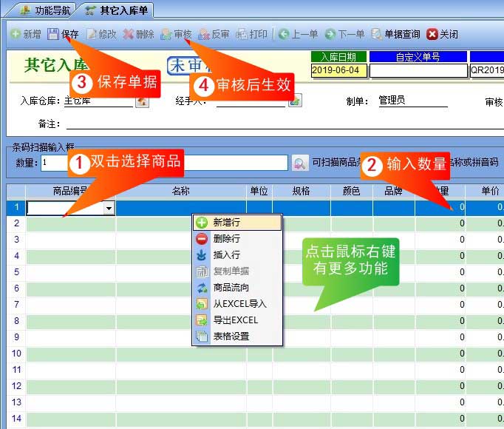The width and height of the screenshot is (504, 429).
Task: Click the 反审 (Unapprove) toolbar icon
Action: point(204,34)
